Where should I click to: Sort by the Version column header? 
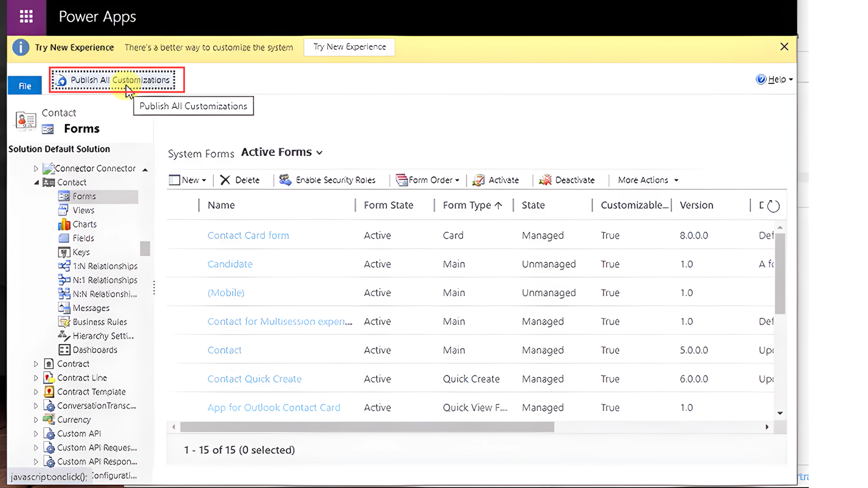(696, 205)
